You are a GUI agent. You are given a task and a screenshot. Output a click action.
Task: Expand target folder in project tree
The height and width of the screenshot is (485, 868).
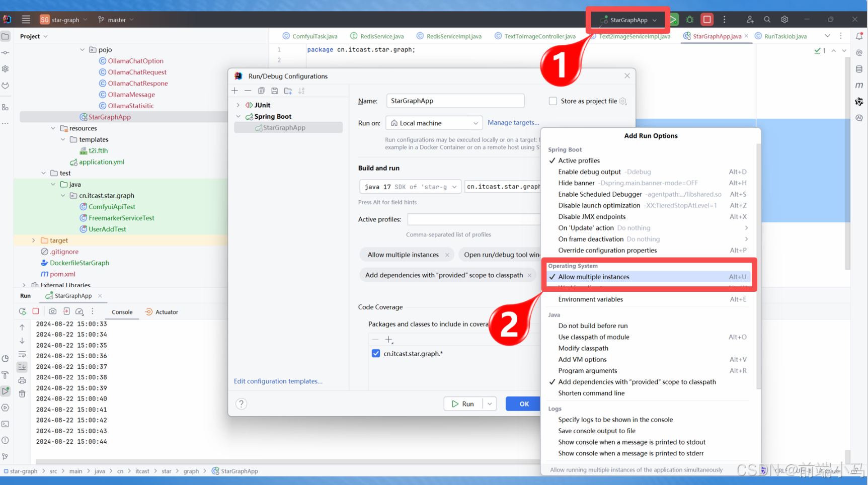pyautogui.click(x=34, y=240)
